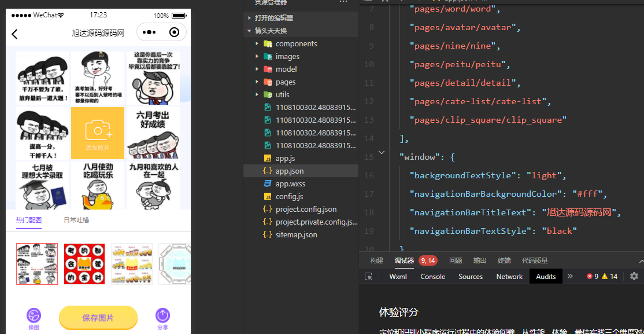Open devtools settings gear
Image resolution: width=644 pixels, height=334 pixels.
point(634,276)
